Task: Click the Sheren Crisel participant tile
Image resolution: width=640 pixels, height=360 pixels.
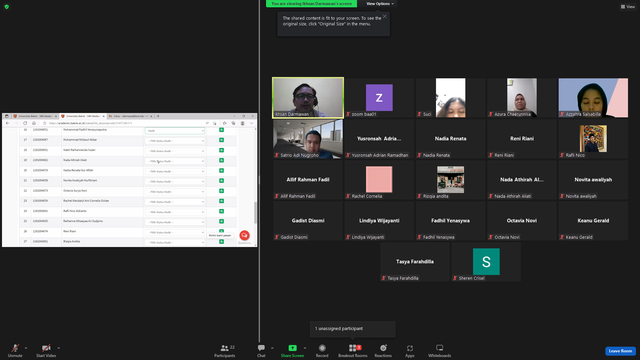Action: (x=486, y=262)
